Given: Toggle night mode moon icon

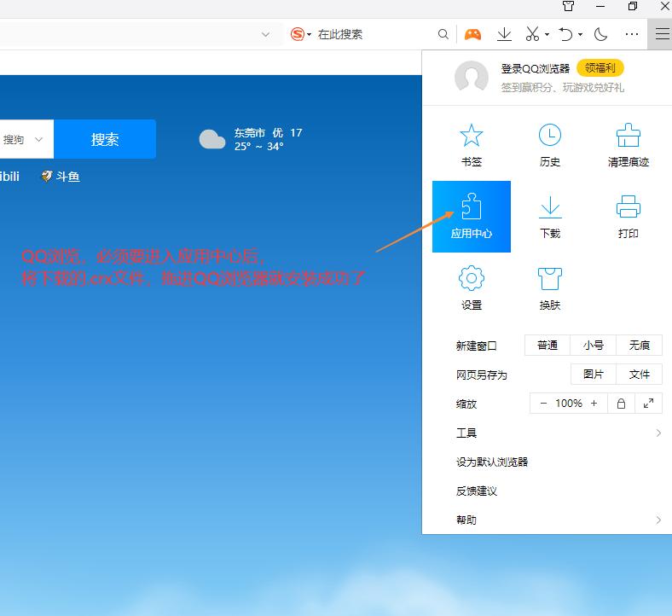Looking at the screenshot, I should coord(600,34).
